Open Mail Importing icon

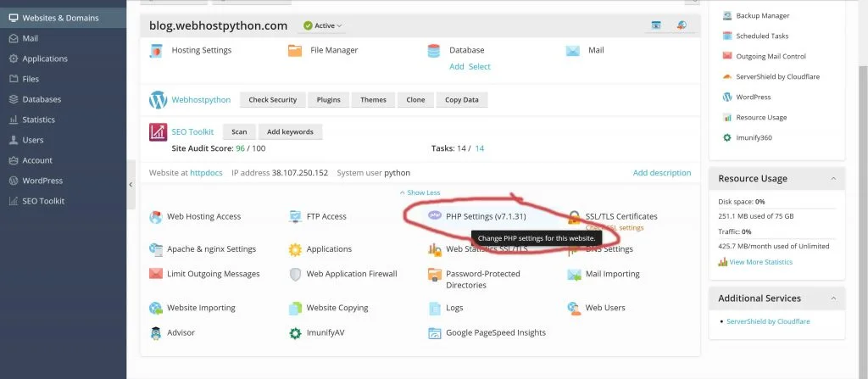coord(574,274)
